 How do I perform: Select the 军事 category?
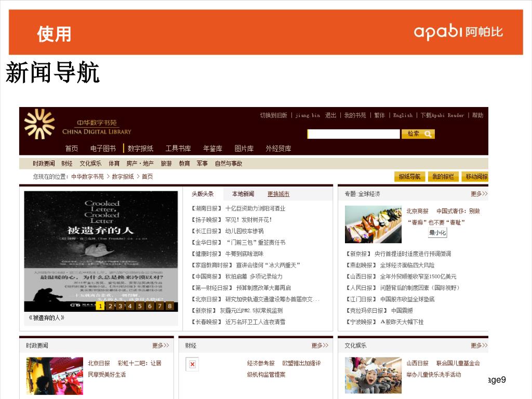[x=202, y=164]
